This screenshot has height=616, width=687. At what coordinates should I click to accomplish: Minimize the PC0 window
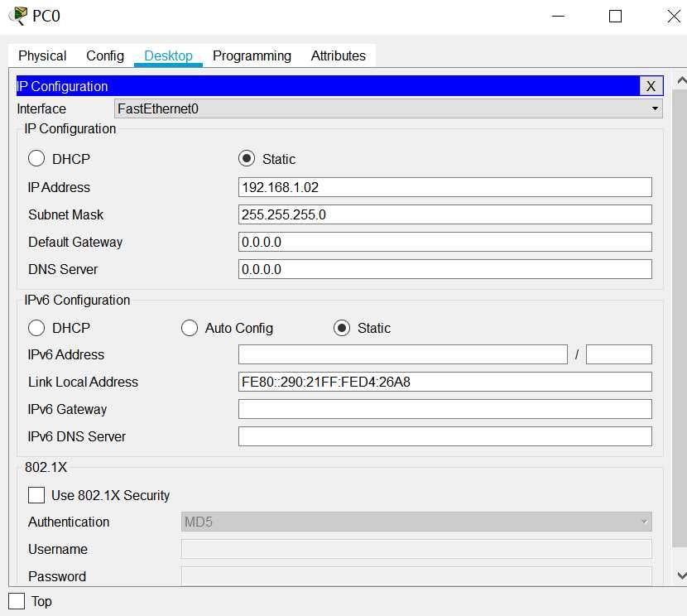pos(558,17)
